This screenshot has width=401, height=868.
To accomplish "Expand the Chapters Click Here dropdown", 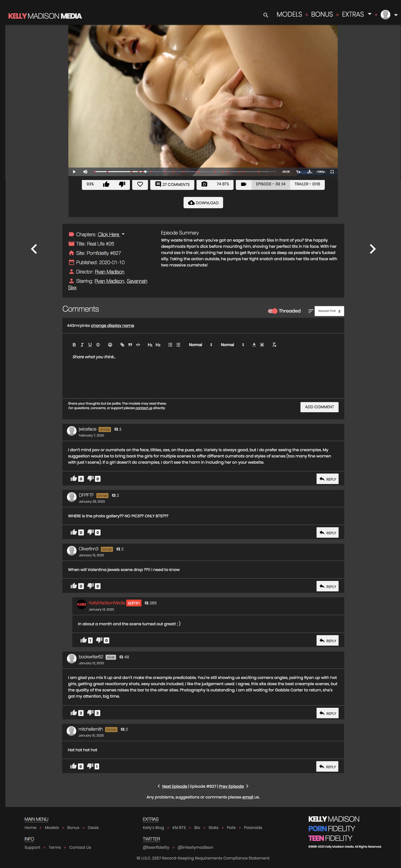I will coord(111,235).
